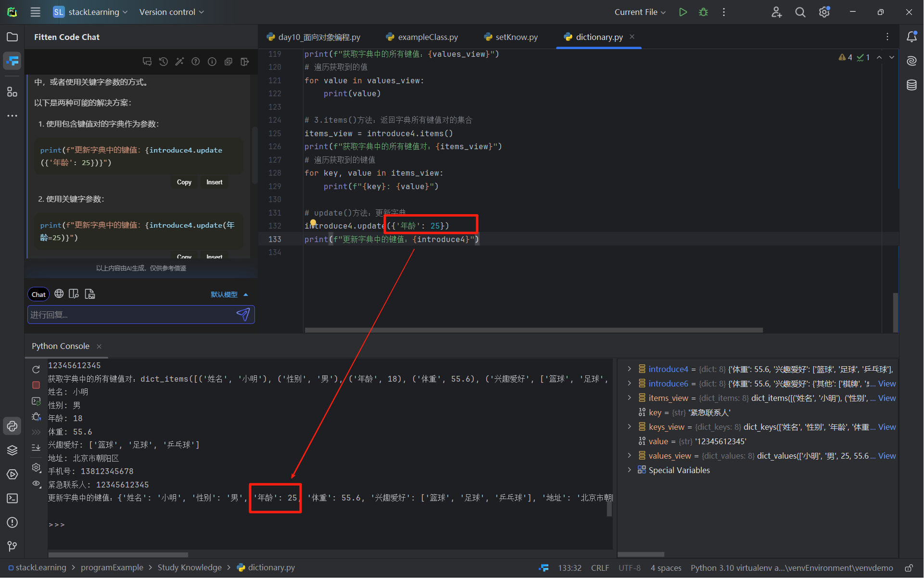Click the first Copy button in chat
Screen dimensions: 924x578
(x=184, y=182)
